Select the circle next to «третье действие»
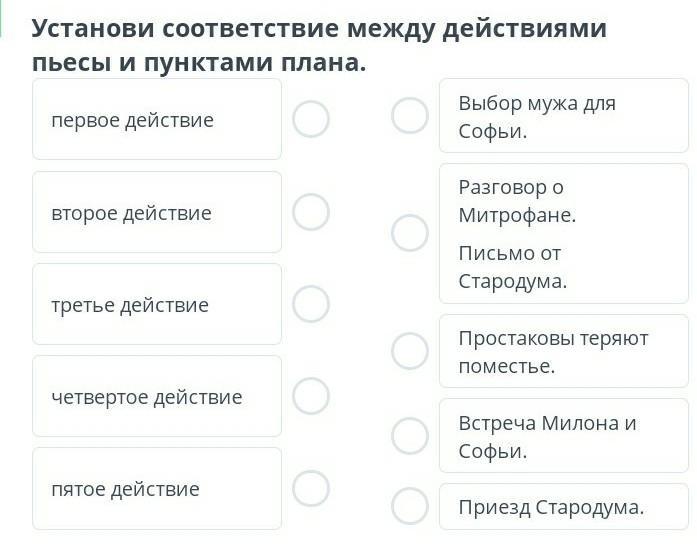The image size is (697, 553). click(x=311, y=304)
